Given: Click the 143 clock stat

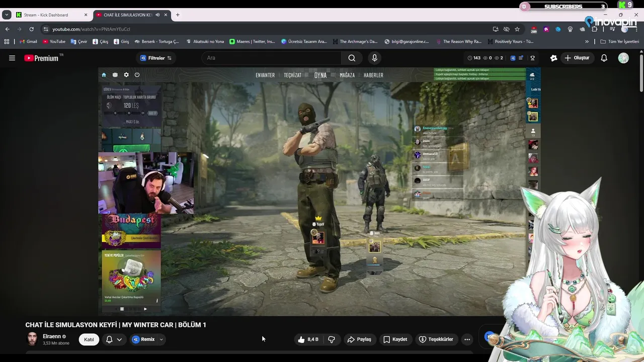Looking at the screenshot, I should 474,58.
